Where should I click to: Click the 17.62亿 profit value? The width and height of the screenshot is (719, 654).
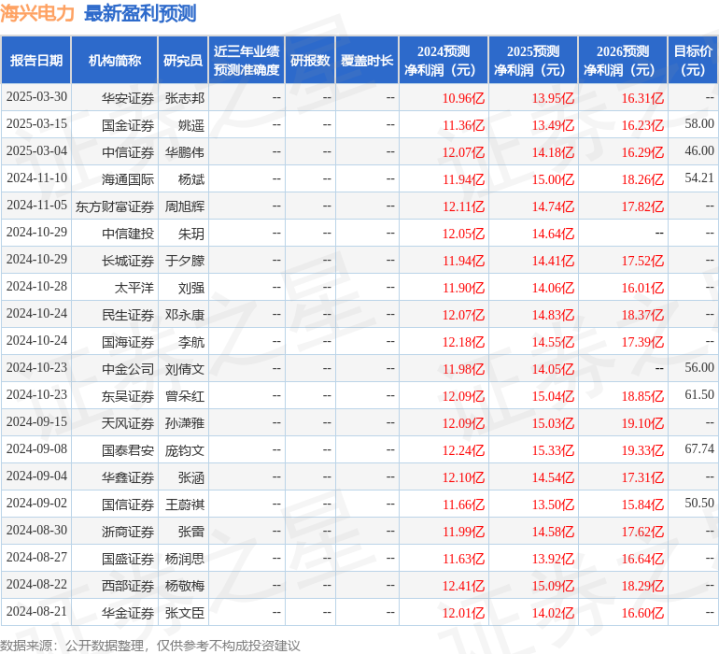pyautogui.click(x=642, y=531)
